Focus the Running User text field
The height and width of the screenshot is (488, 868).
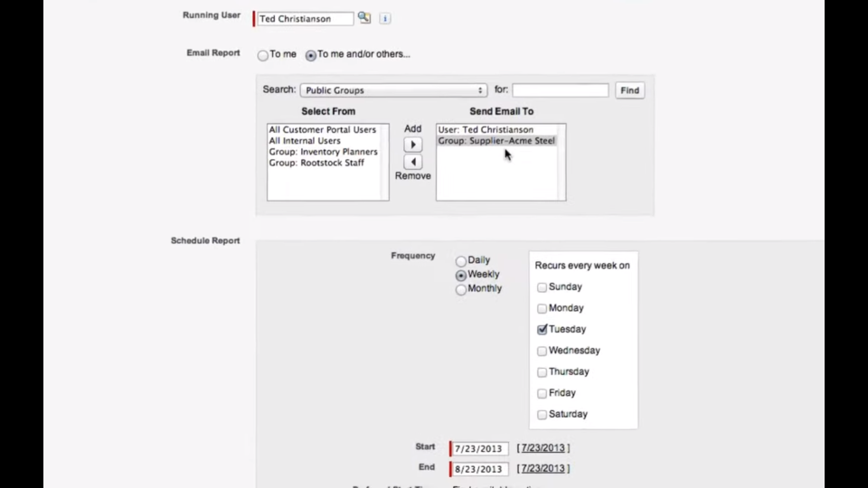[x=305, y=19]
